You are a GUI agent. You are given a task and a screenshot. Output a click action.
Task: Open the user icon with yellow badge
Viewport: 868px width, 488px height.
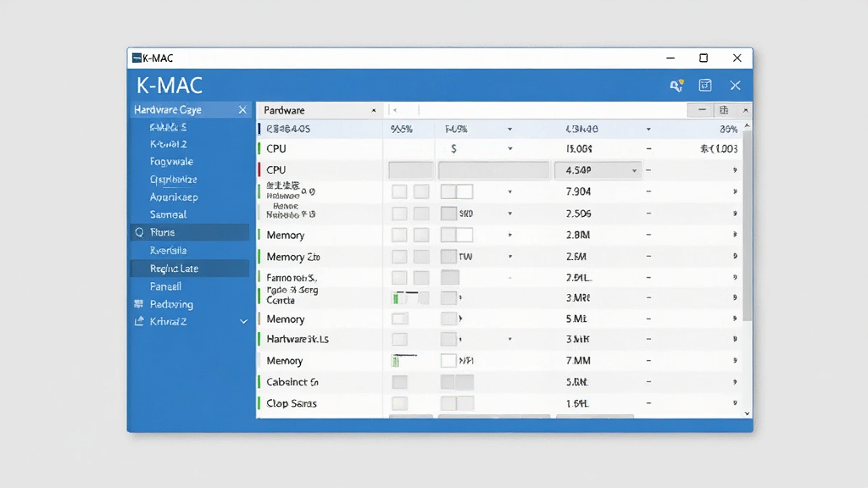click(x=676, y=86)
